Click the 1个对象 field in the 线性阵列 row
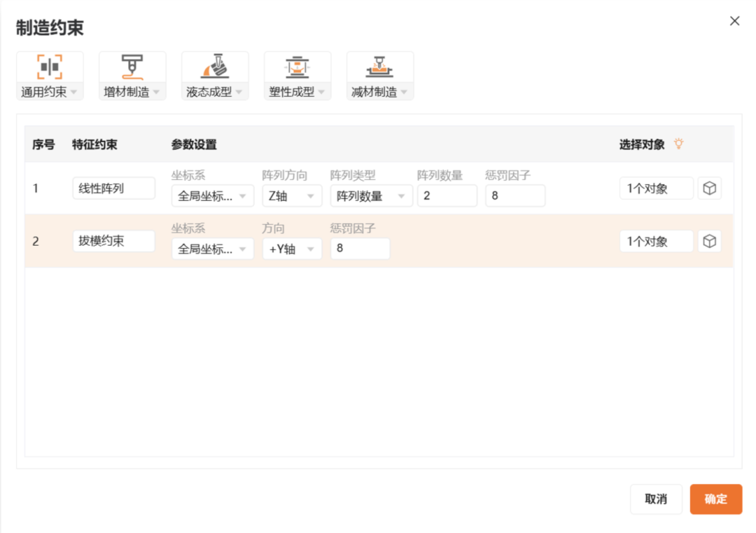Image resolution: width=756 pixels, height=533 pixels. 656,188
